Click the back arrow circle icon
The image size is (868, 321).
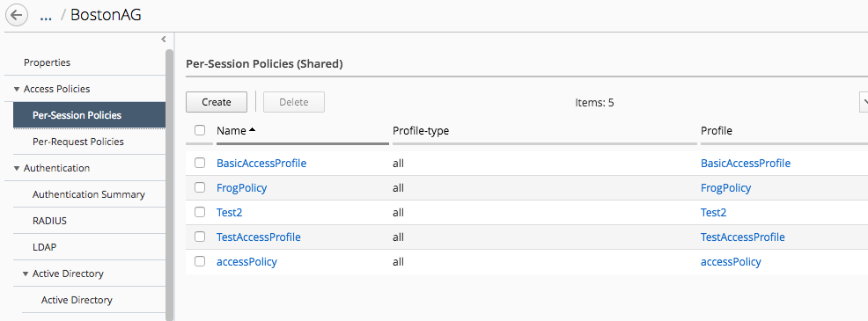tap(16, 15)
